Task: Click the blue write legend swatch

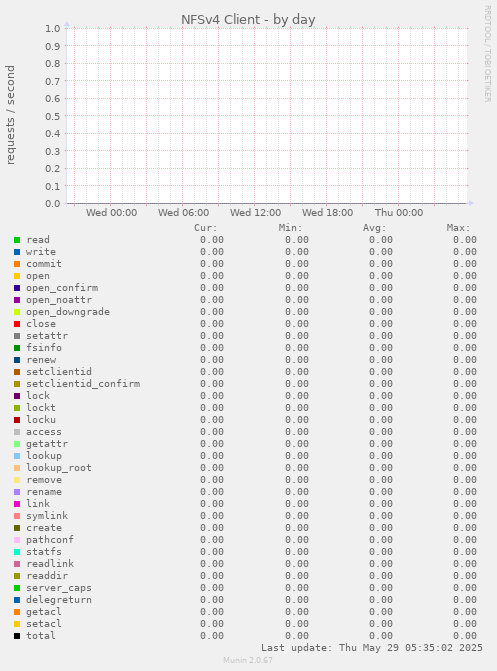Action: [17, 252]
